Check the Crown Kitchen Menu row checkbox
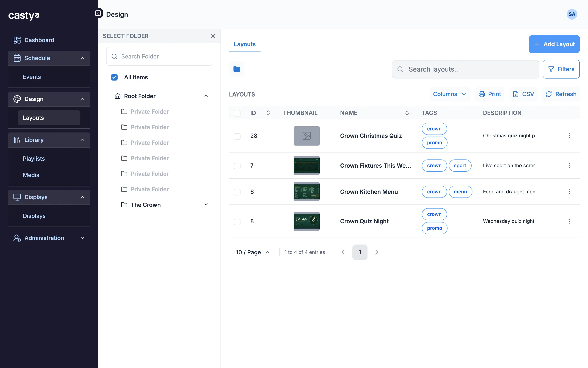This screenshot has width=588, height=368. pyautogui.click(x=237, y=192)
